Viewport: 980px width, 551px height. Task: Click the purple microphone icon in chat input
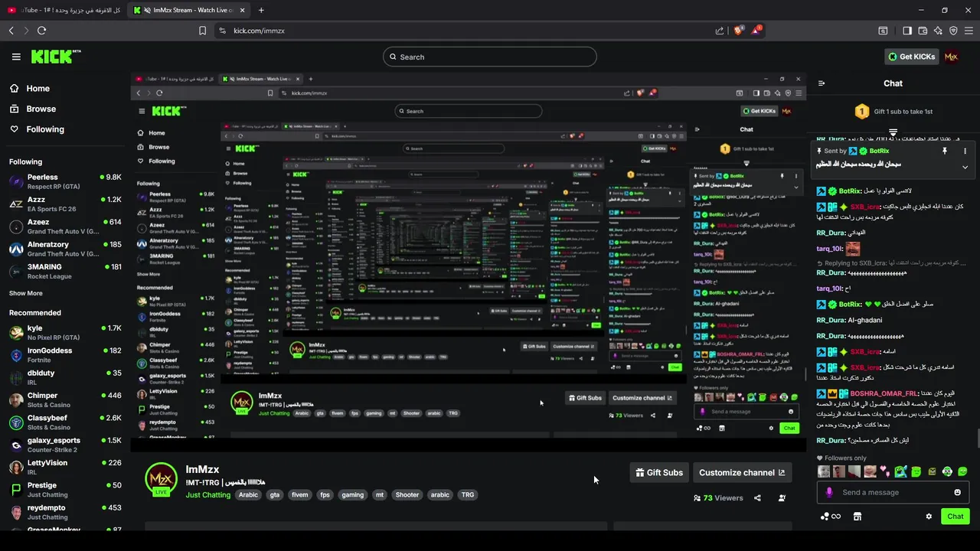click(828, 492)
